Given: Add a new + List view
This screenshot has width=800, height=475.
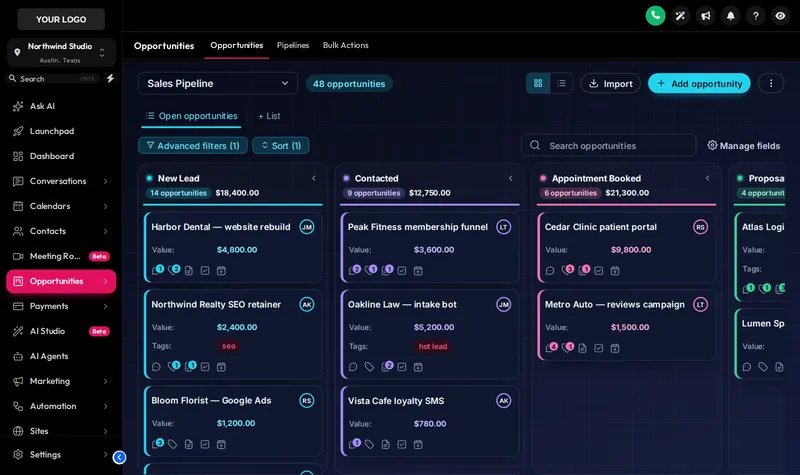Looking at the screenshot, I should tap(269, 116).
